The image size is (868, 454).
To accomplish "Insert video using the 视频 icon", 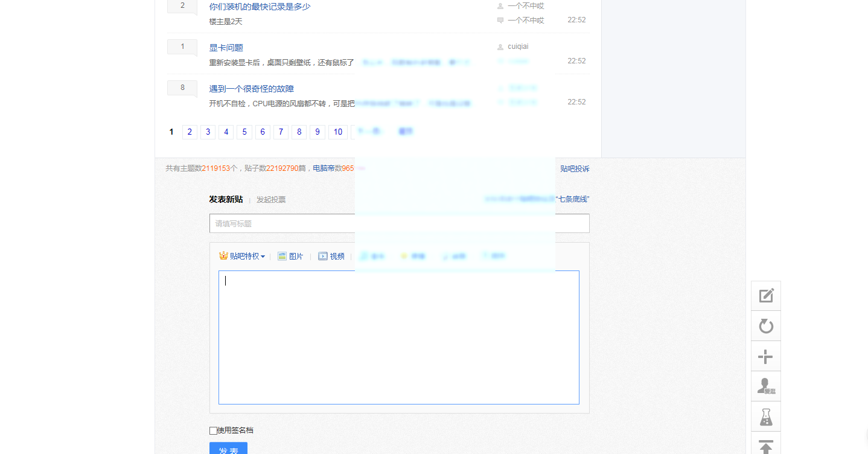I will pos(323,256).
